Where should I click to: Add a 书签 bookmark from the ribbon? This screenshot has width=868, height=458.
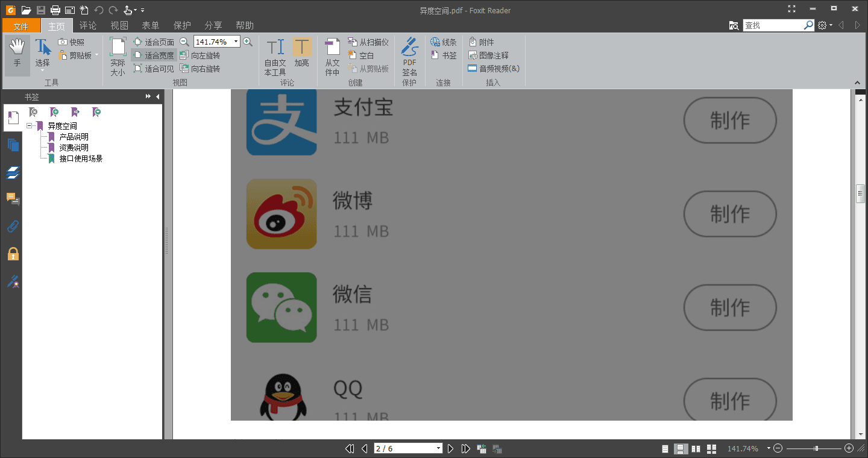click(444, 55)
